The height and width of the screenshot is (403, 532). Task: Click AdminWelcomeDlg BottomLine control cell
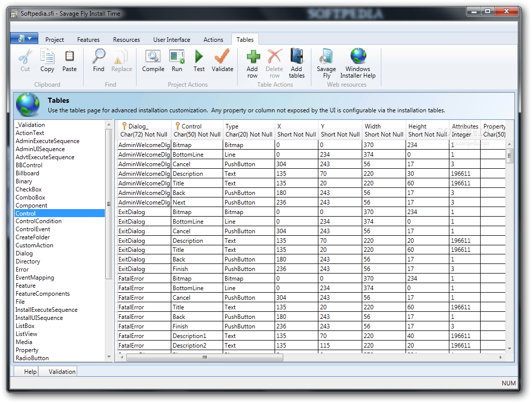tap(197, 155)
